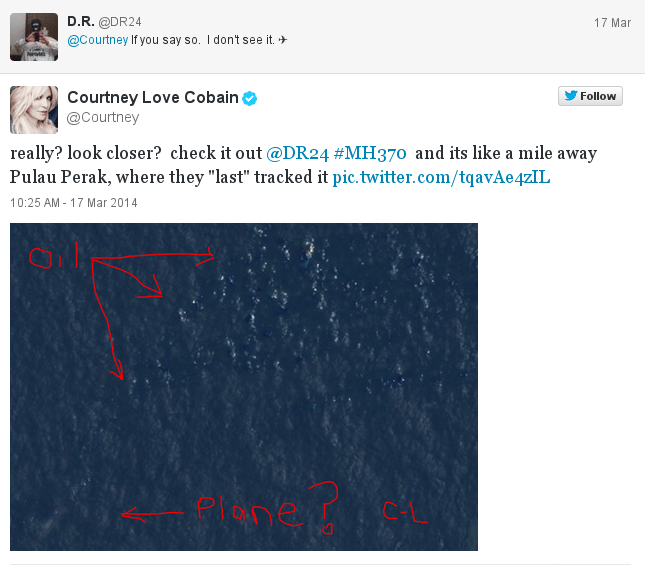The image size is (645, 566).
Task: Open the D.R. display name link
Action: click(80, 20)
